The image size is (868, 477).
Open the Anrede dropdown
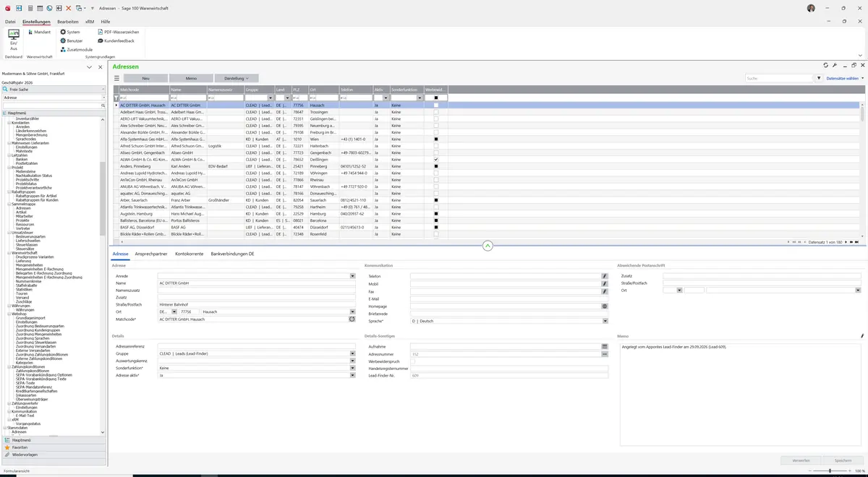tap(352, 276)
